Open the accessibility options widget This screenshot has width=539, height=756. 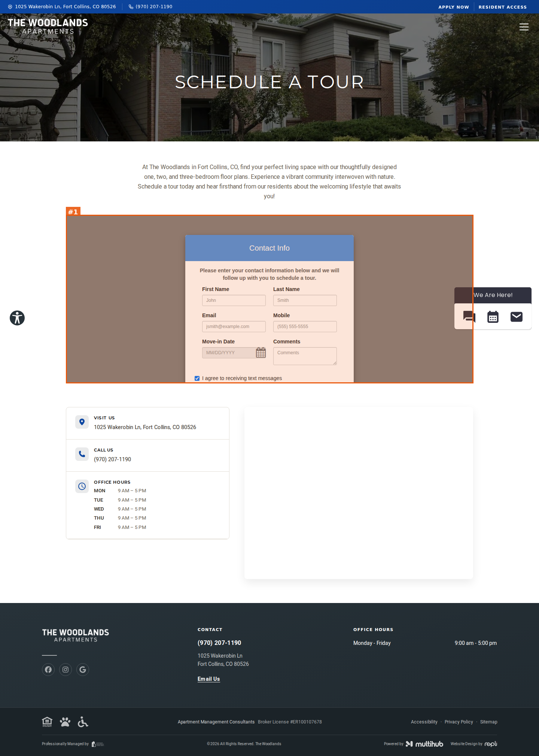click(x=17, y=318)
